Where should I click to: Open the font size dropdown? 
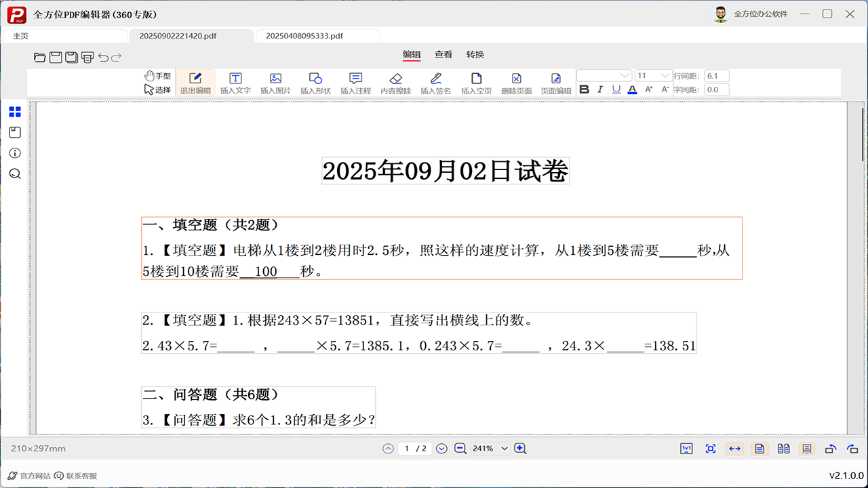coord(652,75)
